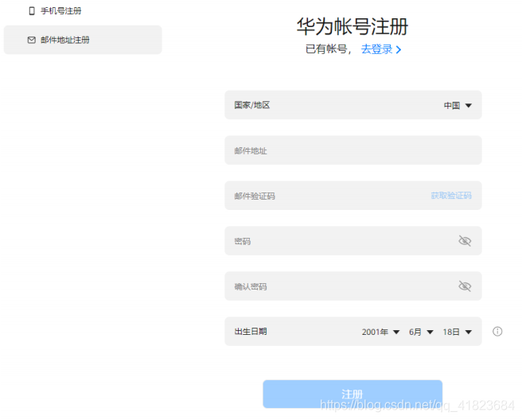This screenshot has width=522, height=420.
Task: Select the 邮件地址注册 tab
Action: point(83,40)
